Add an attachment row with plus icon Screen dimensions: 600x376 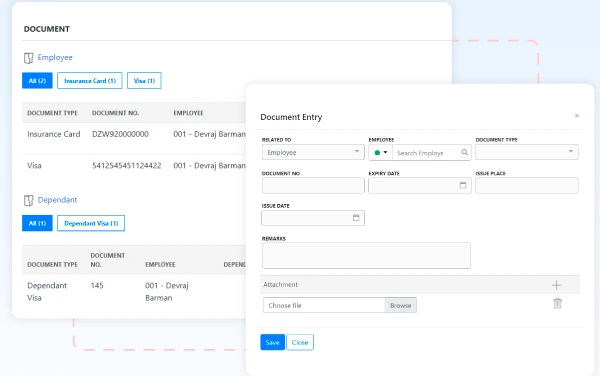coord(556,285)
